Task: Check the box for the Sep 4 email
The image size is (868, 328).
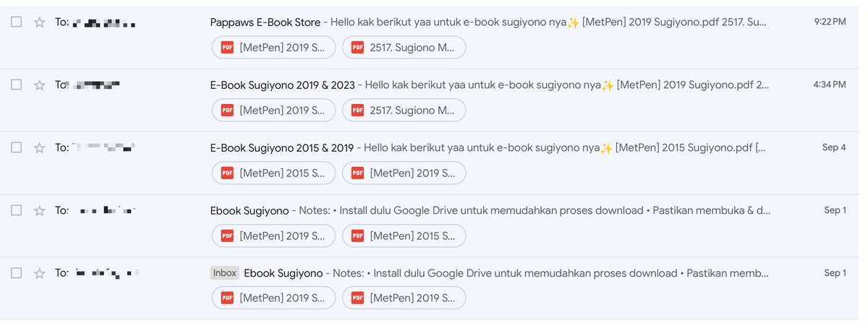Action: (x=16, y=147)
